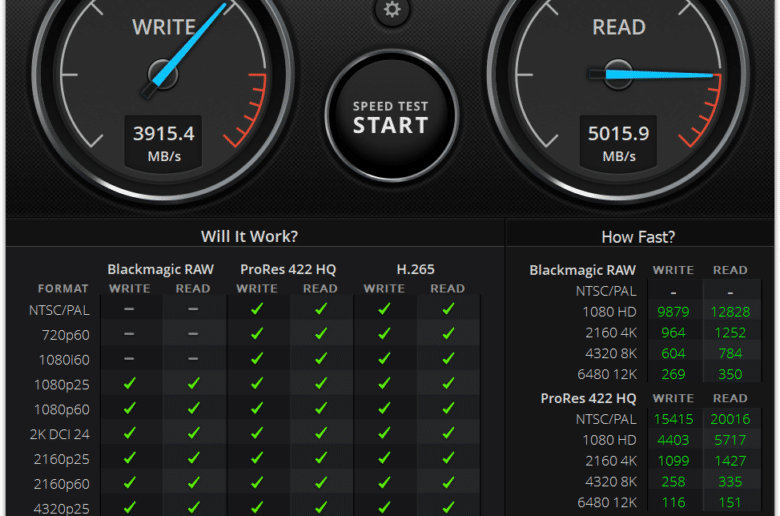Click the 1080p25 row label
The height and width of the screenshot is (516, 780).
[x=62, y=385]
